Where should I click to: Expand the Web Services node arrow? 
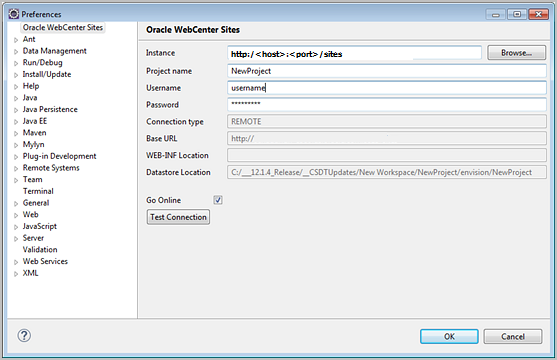point(16,262)
